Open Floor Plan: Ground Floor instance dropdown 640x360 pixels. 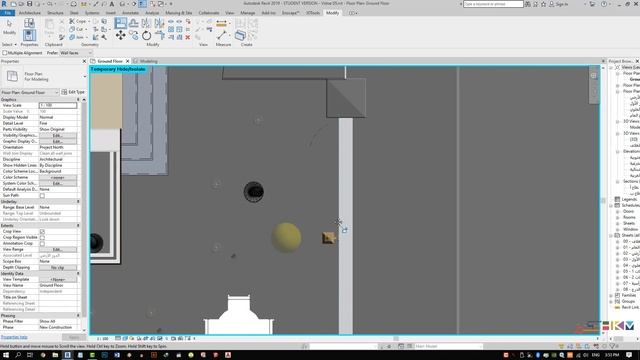tap(30, 92)
